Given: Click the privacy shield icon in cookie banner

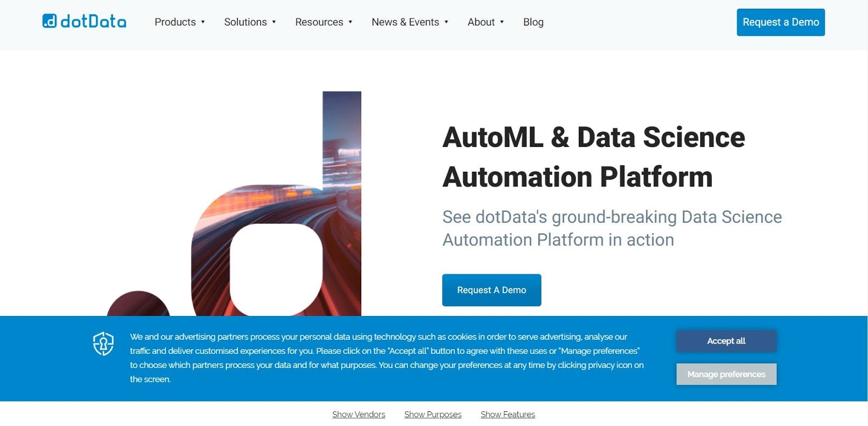Looking at the screenshot, I should 103,344.
